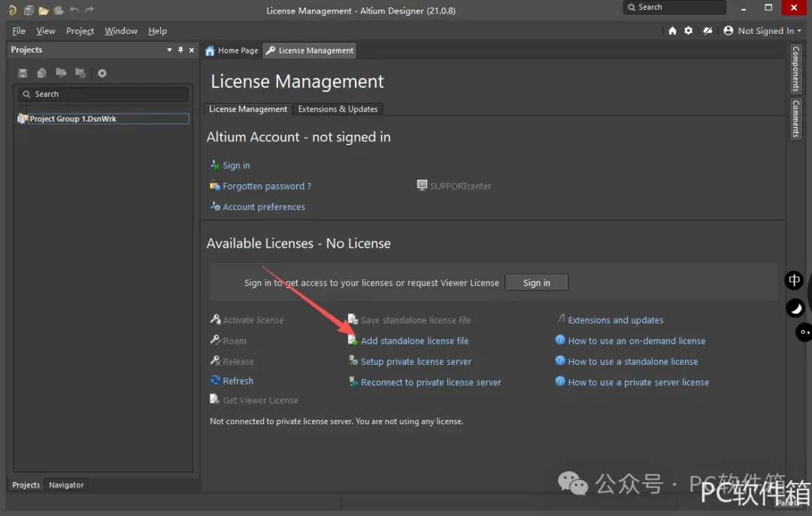Click Add standalone license file link
812x516 pixels.
tap(414, 341)
